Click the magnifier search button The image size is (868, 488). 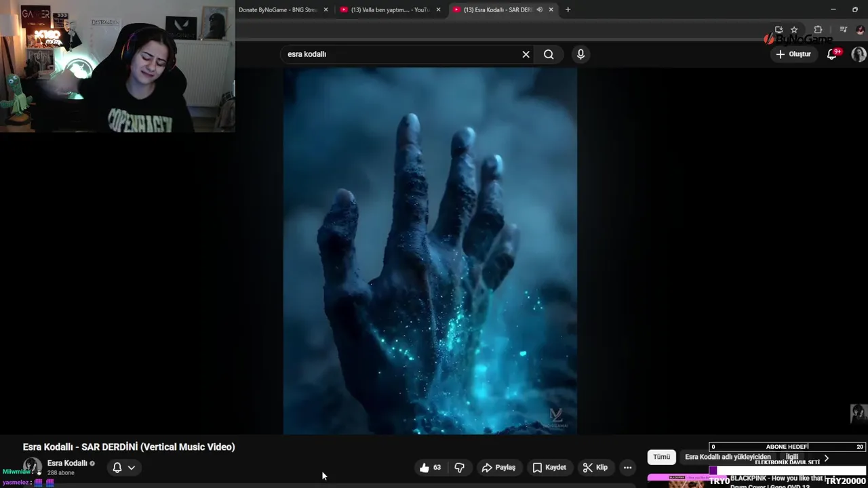[x=549, y=54]
